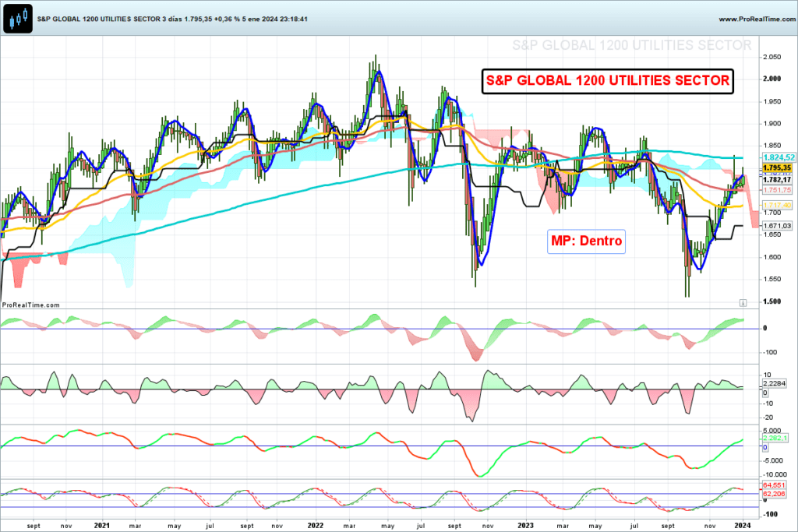Click the black 1.782,17 price label
The width and height of the screenshot is (798, 532).
(777, 179)
